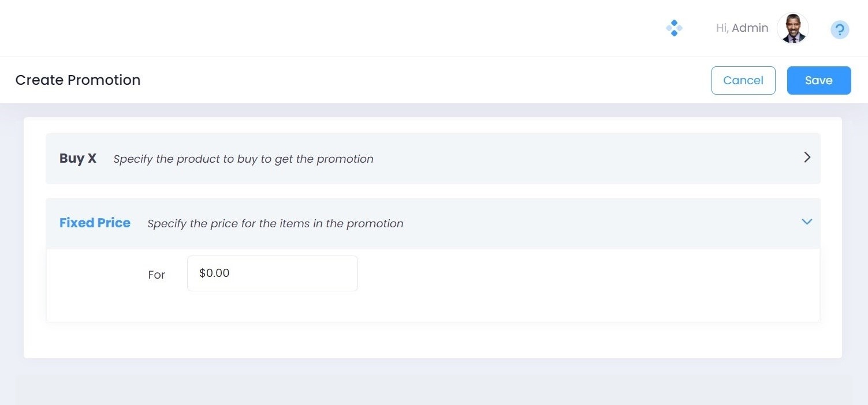This screenshot has height=405, width=868.
Task: Click the "Hi, Admin" greeting text
Action: click(x=742, y=28)
